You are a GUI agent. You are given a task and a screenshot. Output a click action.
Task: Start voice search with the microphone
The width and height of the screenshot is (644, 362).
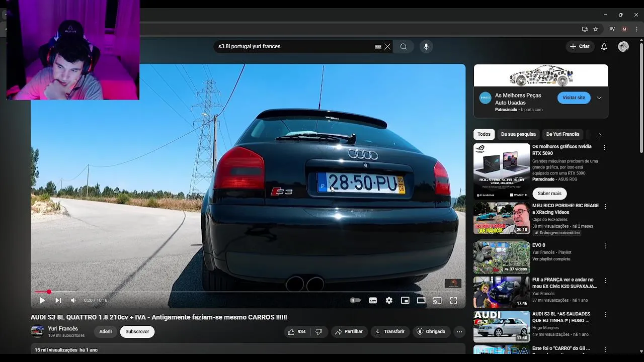(426, 47)
